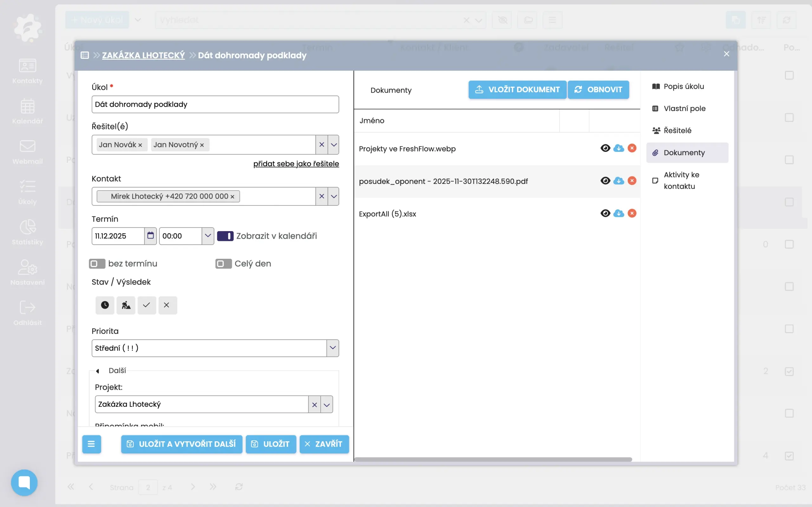
Task: Open the time 00:00 dropdown
Action: coord(208,236)
